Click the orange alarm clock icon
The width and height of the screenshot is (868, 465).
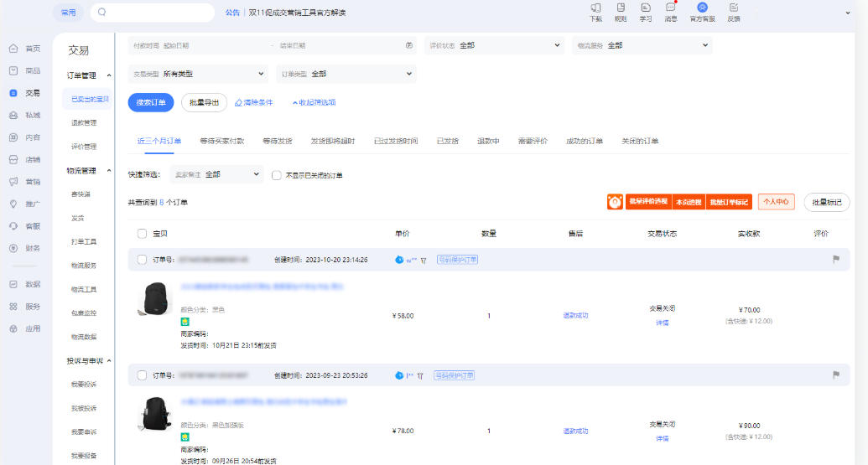[615, 202]
